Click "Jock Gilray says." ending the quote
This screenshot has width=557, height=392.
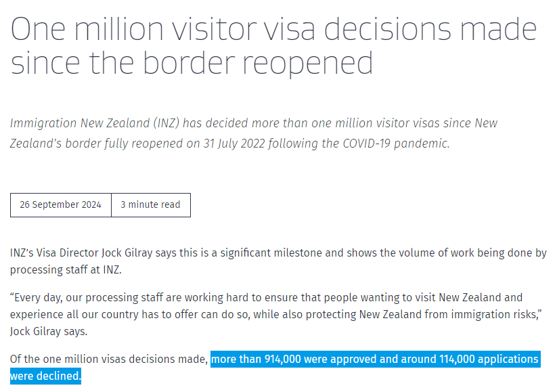(49, 331)
